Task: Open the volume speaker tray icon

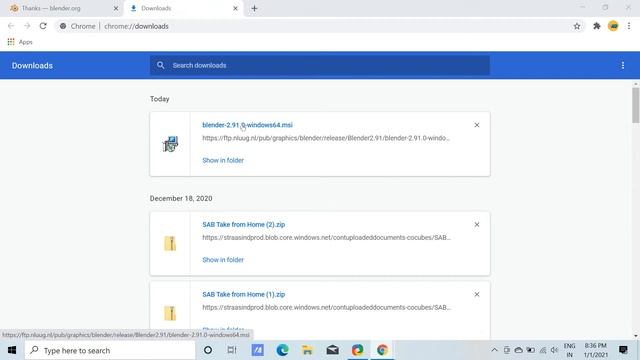Action: pos(554,350)
